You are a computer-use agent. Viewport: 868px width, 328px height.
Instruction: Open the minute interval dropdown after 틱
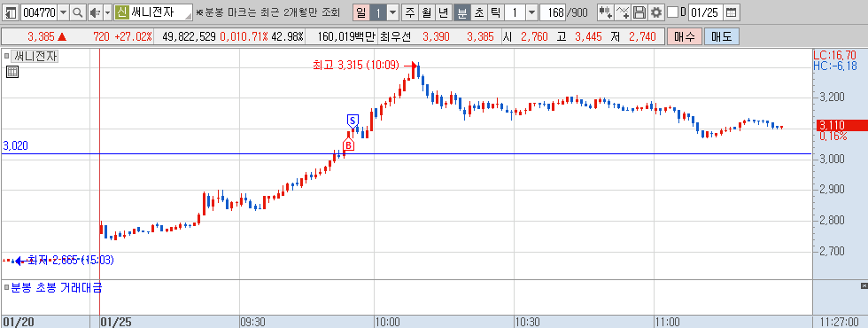[531, 12]
